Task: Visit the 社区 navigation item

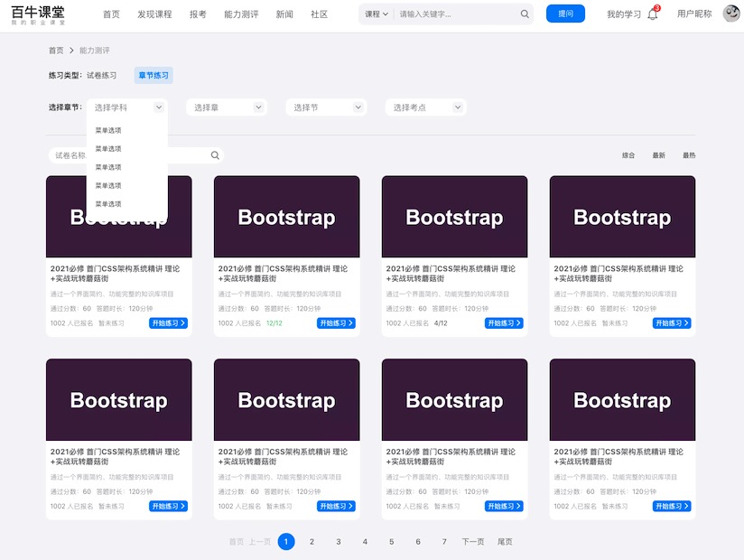Action: click(x=320, y=14)
